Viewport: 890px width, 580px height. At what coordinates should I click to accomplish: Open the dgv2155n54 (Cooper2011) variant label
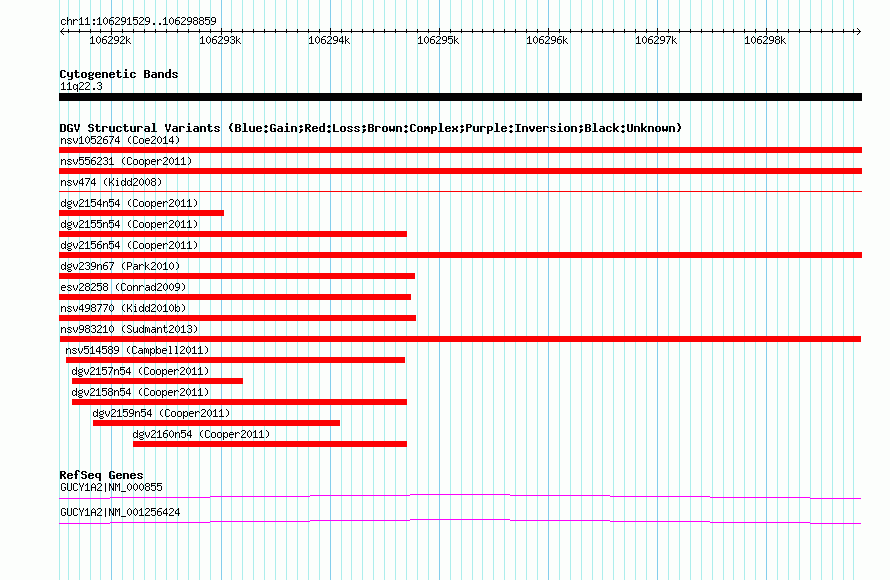(x=129, y=224)
